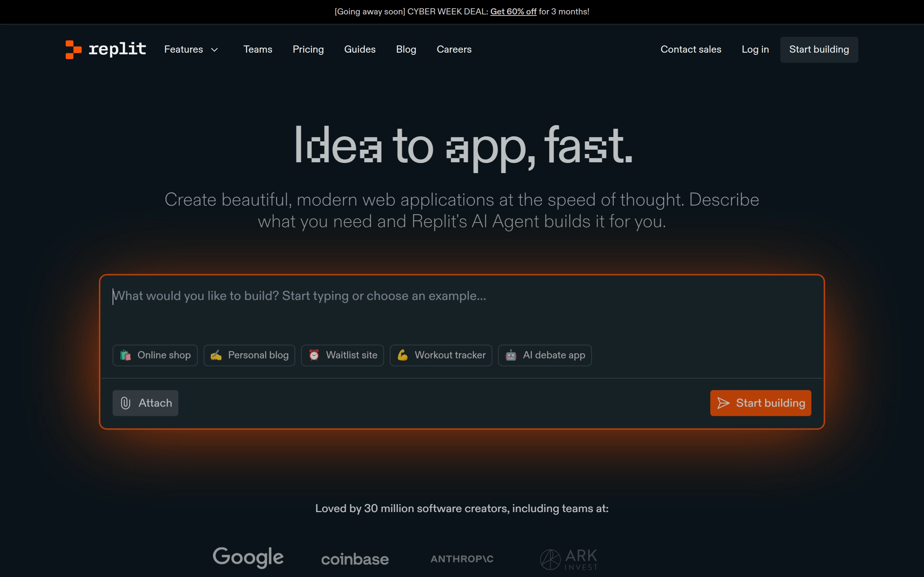
Task: Open the Careers page link
Action: pos(454,50)
